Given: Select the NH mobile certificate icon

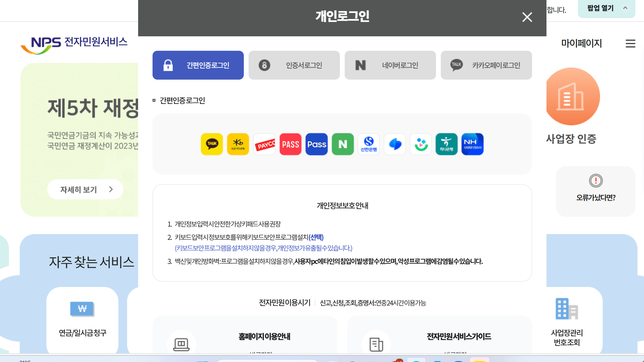Looking at the screenshot, I should pos(472,144).
